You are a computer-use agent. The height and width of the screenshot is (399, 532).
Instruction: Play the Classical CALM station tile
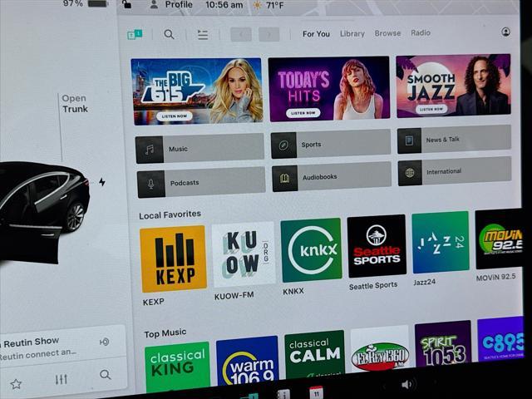(314, 355)
